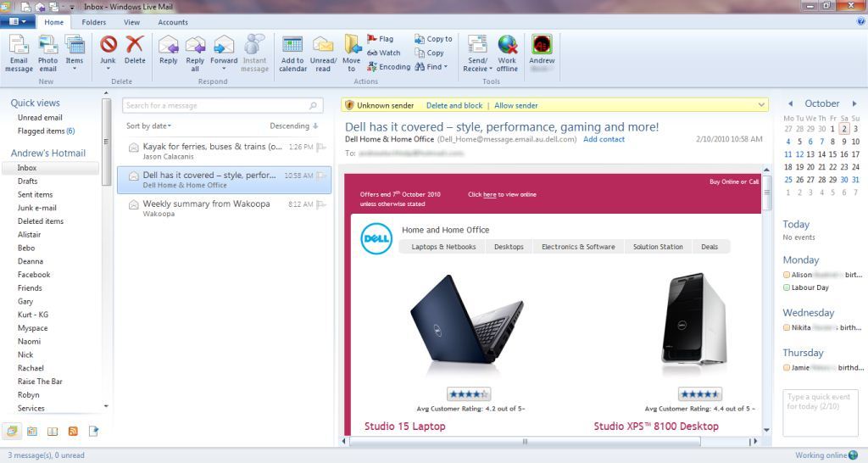This screenshot has height=463, width=868.
Task: Open the application menu button
Action: click(x=18, y=21)
